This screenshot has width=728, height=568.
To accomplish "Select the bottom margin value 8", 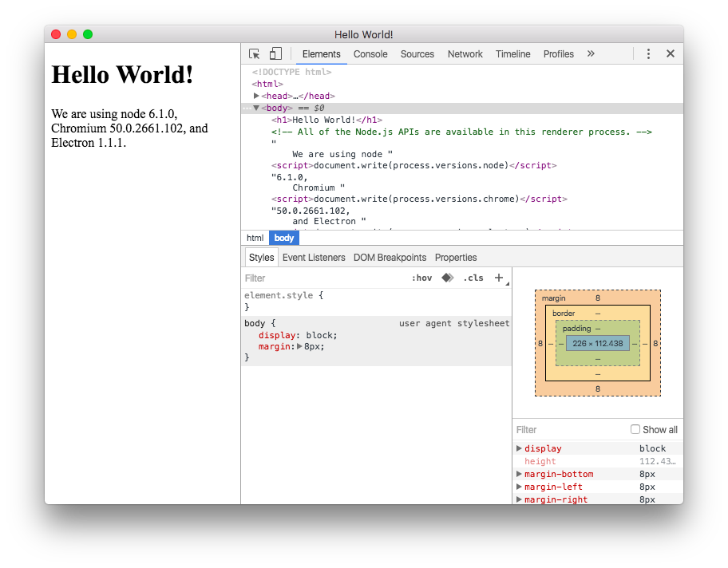I will coord(598,389).
